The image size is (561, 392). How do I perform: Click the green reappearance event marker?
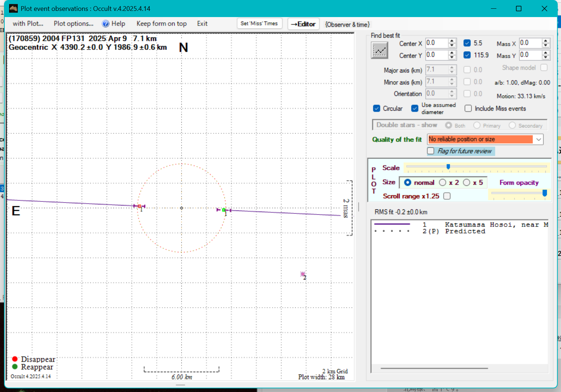tap(224, 210)
